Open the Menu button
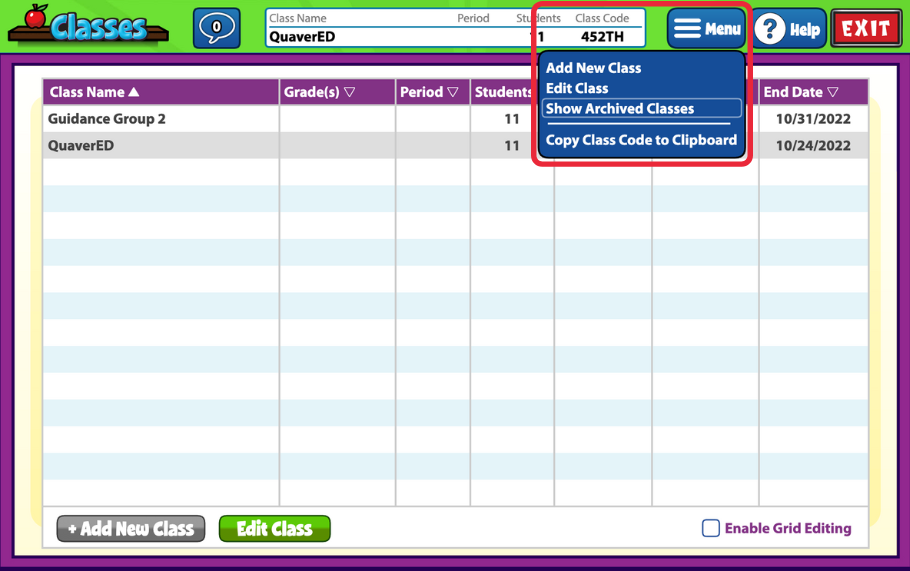This screenshot has width=910, height=571. click(706, 28)
